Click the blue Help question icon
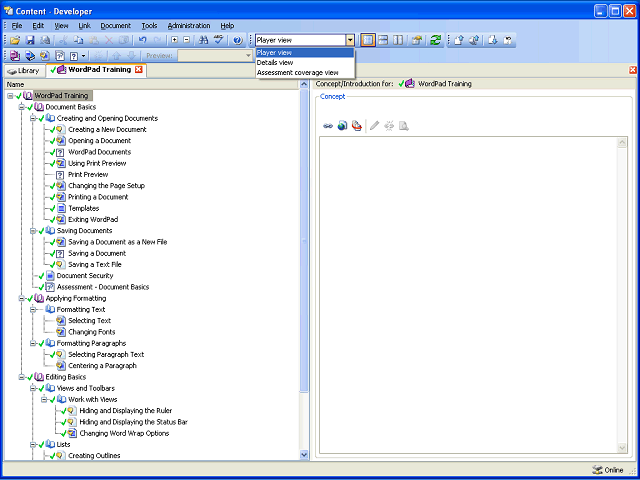 [x=238, y=40]
